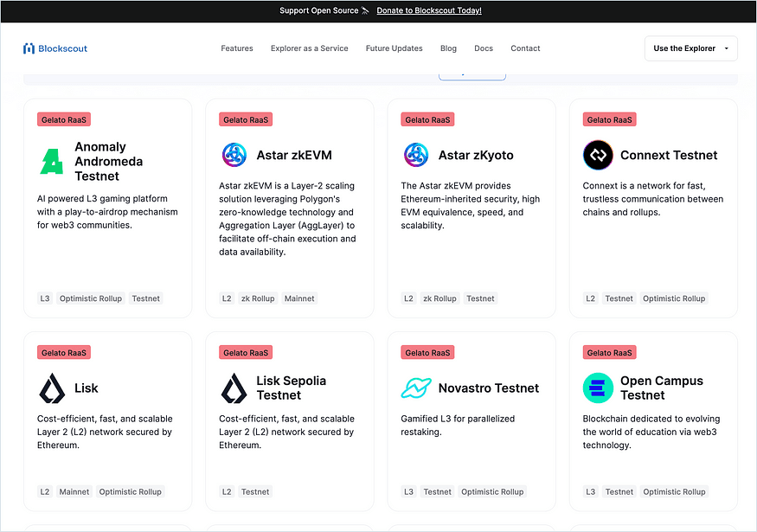Click Testnet tag on Anomaly Andromeda card

click(x=146, y=298)
